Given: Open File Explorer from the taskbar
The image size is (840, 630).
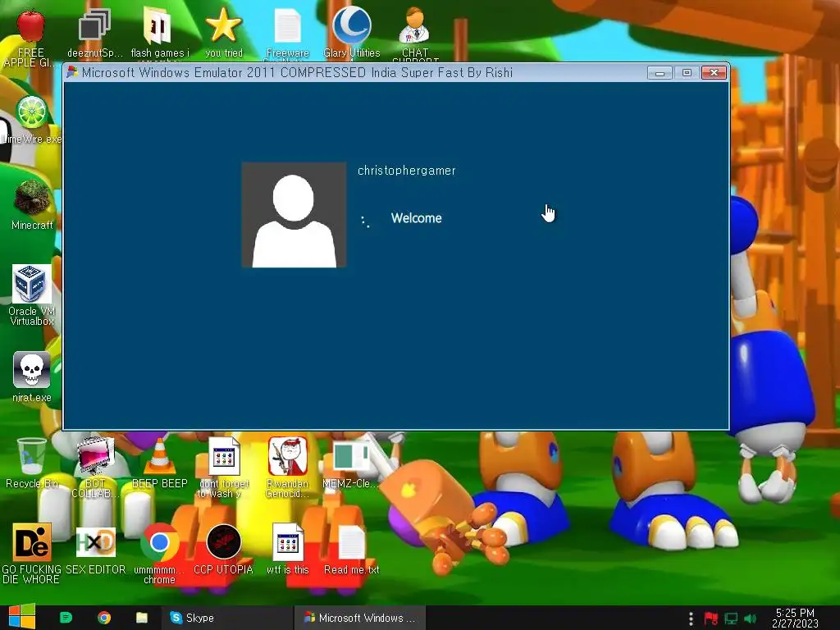Looking at the screenshot, I should click(141, 618).
